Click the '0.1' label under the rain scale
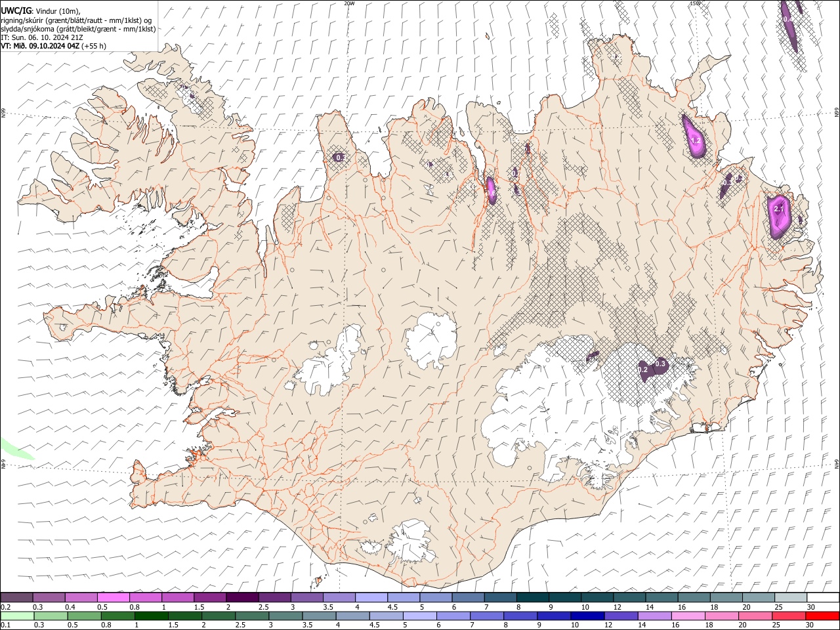840x630 pixels. coord(5,625)
